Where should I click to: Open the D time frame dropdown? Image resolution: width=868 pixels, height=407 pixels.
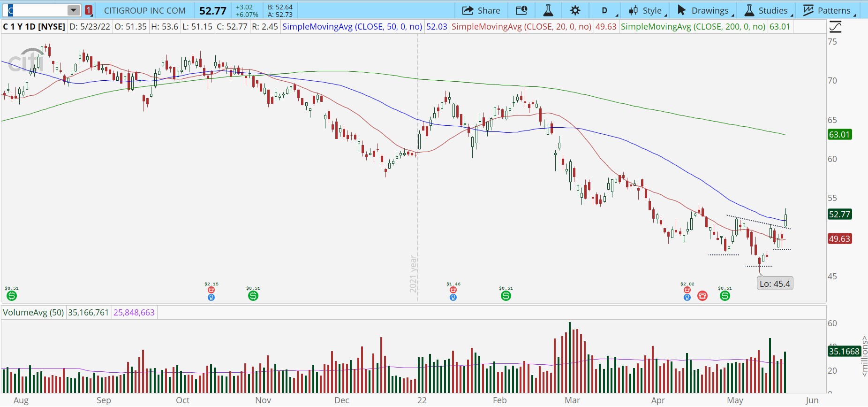click(605, 10)
